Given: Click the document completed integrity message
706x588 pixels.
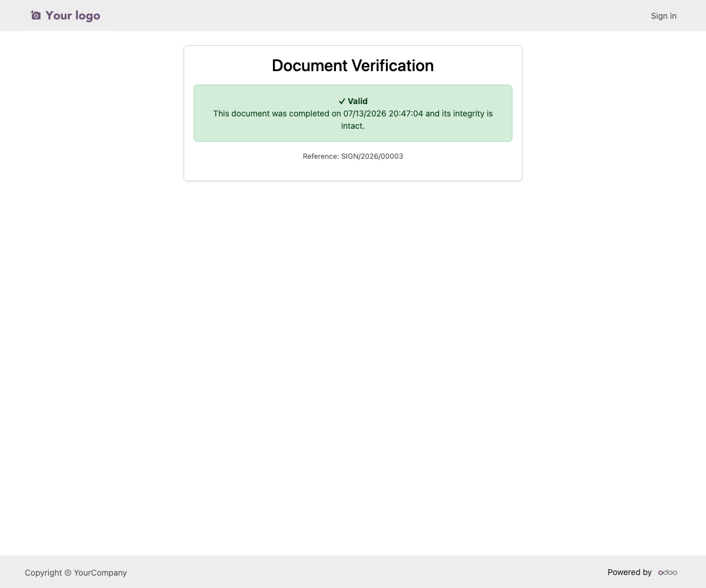Looking at the screenshot, I should pyautogui.click(x=353, y=119).
